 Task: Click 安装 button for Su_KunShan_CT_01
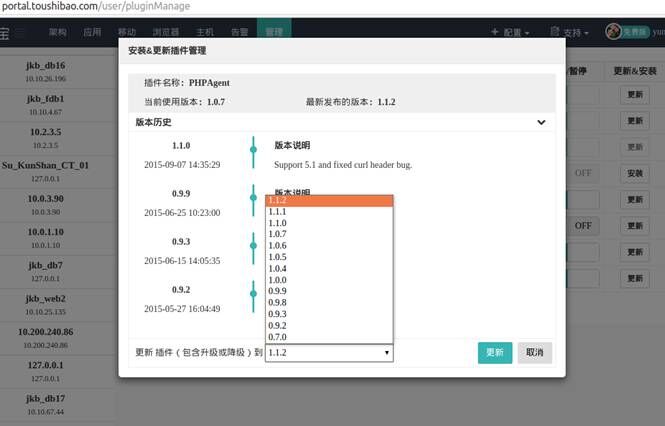[x=635, y=173]
